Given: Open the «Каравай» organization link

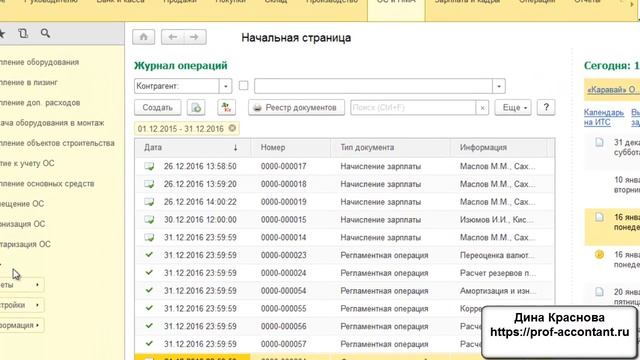Looking at the screenshot, I should point(612,90).
